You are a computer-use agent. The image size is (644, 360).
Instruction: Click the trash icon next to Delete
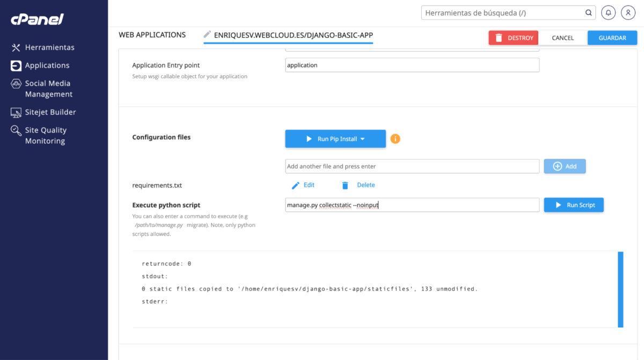[x=345, y=186]
